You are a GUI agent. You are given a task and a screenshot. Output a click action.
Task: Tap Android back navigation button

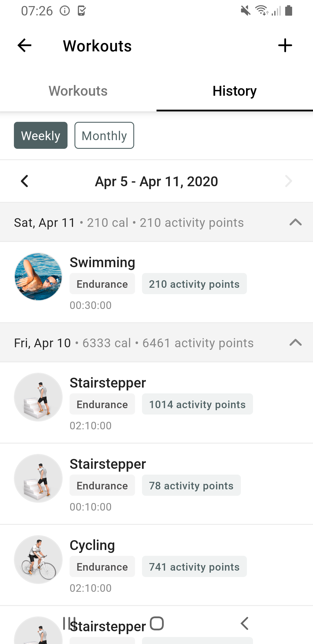click(x=244, y=623)
